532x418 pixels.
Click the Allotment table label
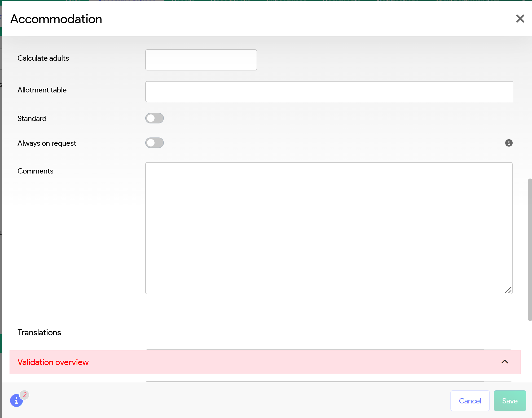[42, 90]
